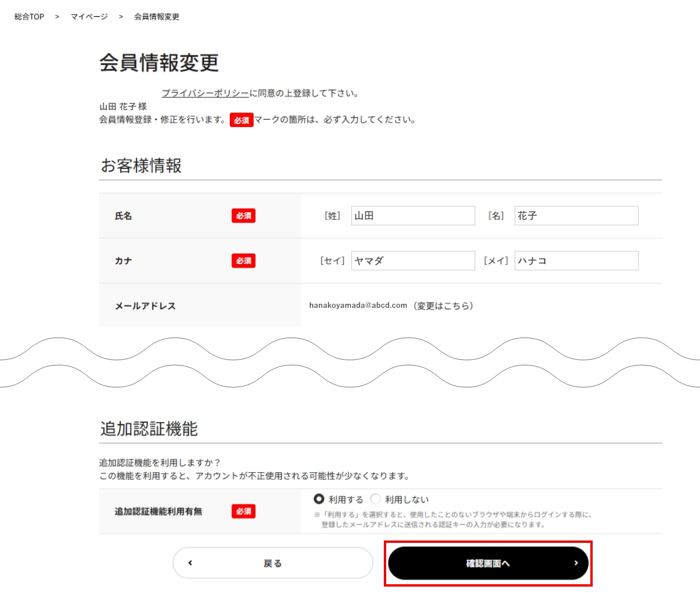The image size is (700, 593).
Task: Click 変更はこちら to change email
Action: pos(443,306)
